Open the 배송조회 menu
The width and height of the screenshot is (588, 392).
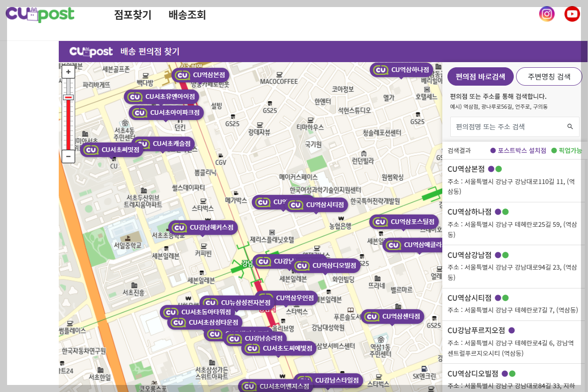pos(186,15)
